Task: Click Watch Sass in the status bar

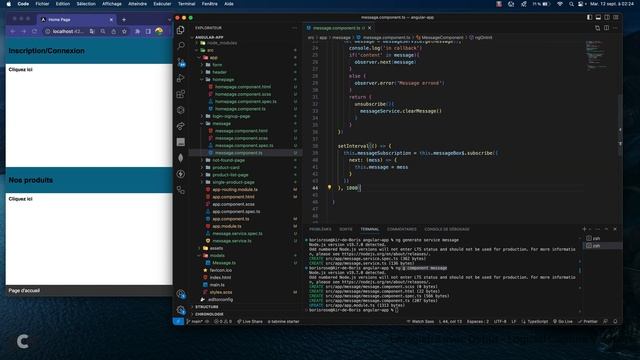Action: (x=420, y=322)
